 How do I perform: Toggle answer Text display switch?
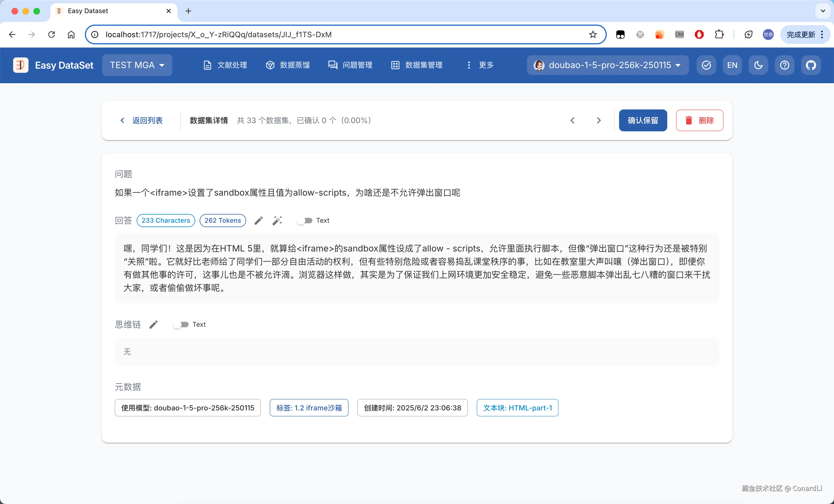304,221
